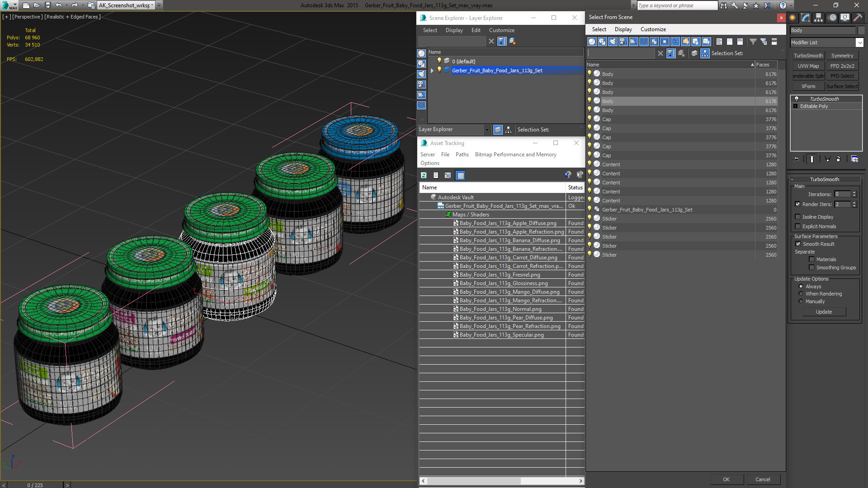
Task: Open the Paths menu in Asset Tracking
Action: coord(462,155)
